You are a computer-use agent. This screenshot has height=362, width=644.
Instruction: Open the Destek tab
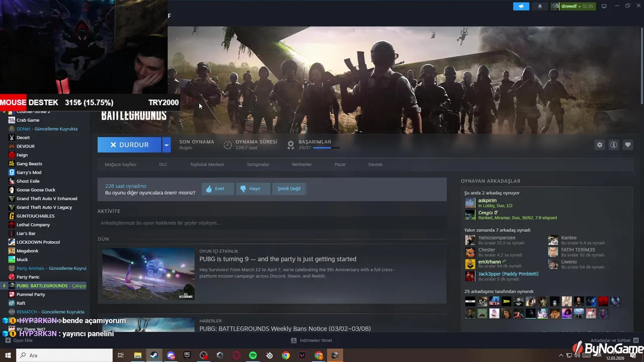[x=375, y=164]
